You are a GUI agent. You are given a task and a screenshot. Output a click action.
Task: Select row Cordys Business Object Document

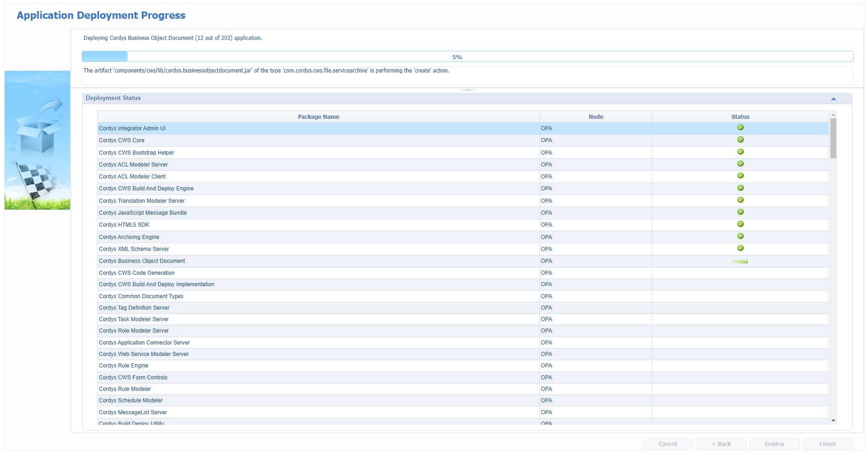[463, 261]
